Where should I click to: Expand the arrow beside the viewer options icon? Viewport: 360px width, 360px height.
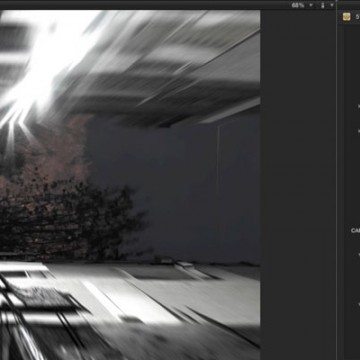click(332, 5)
